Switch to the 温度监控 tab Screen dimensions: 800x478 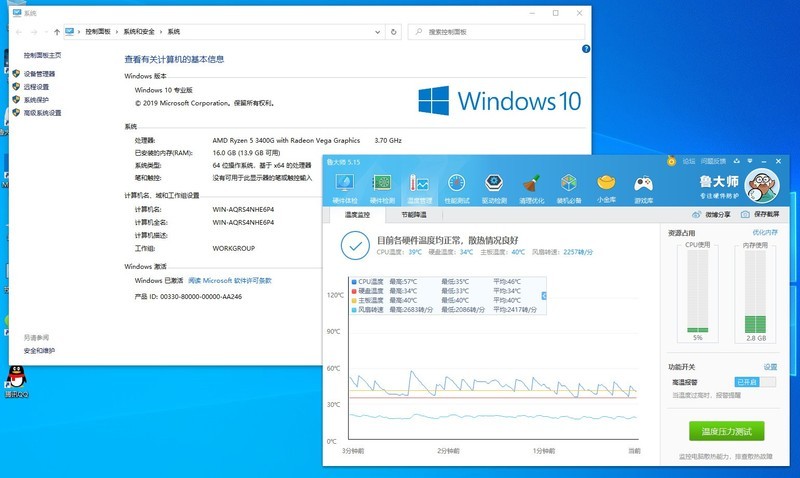tap(357, 215)
